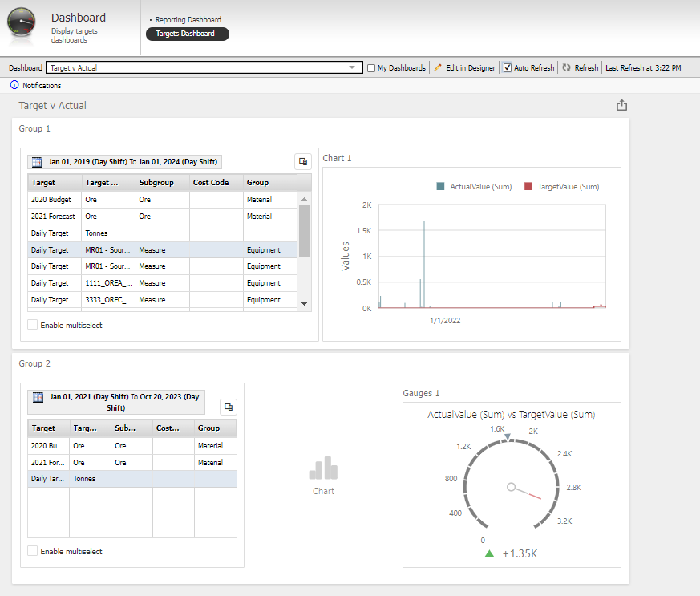Click the Refresh button
The height and width of the screenshot is (596, 700).
click(x=580, y=67)
